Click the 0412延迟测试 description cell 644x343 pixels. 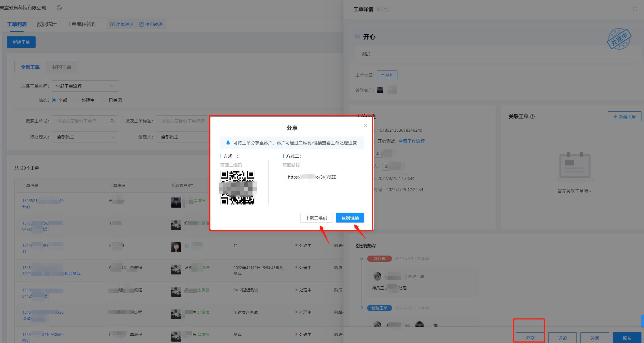point(246,290)
